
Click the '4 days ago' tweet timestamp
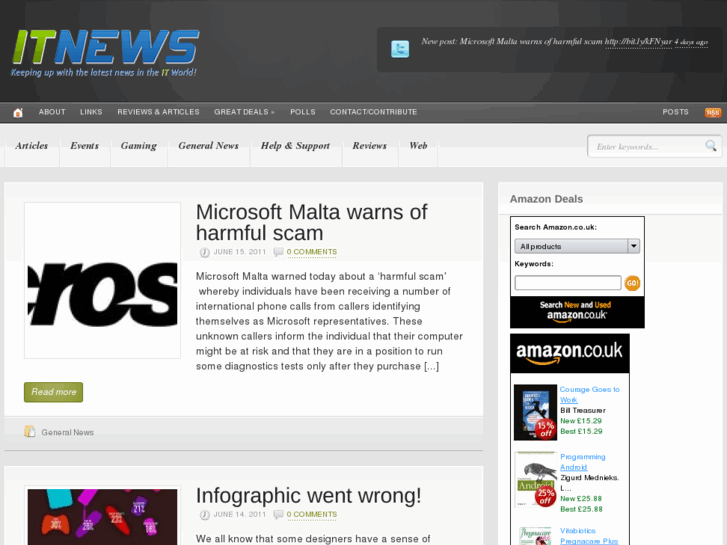pos(691,42)
